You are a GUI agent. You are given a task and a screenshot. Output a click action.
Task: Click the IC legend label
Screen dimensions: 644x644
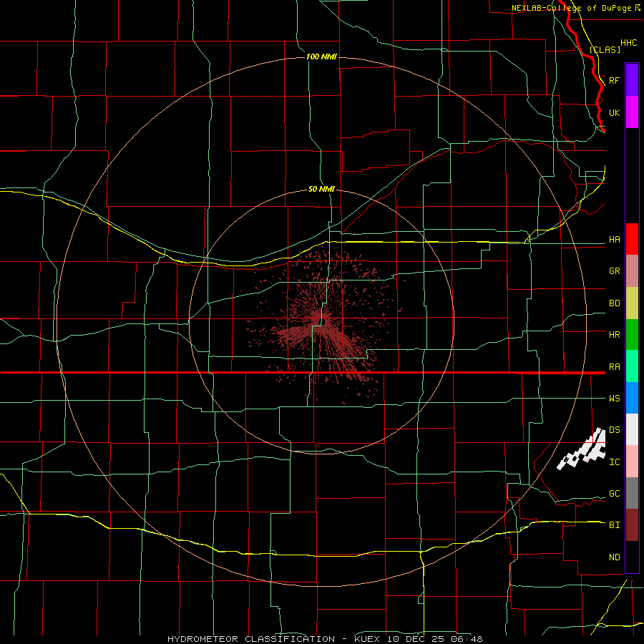pyautogui.click(x=614, y=462)
